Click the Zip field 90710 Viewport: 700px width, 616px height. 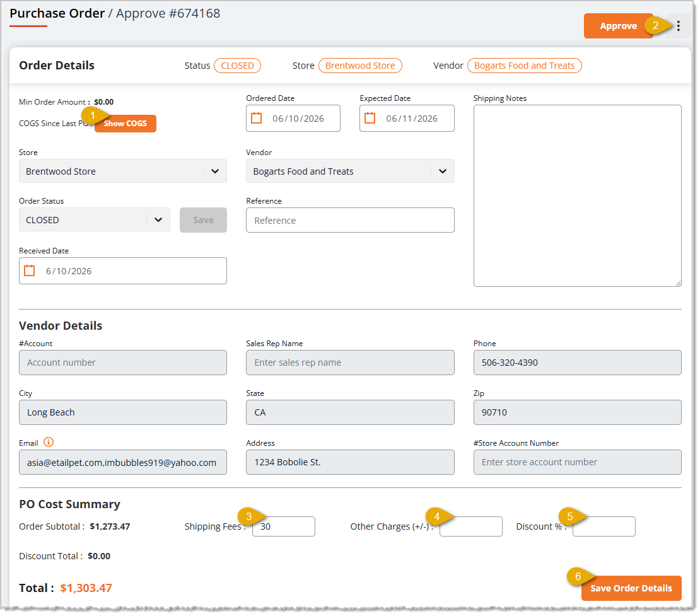click(x=577, y=412)
